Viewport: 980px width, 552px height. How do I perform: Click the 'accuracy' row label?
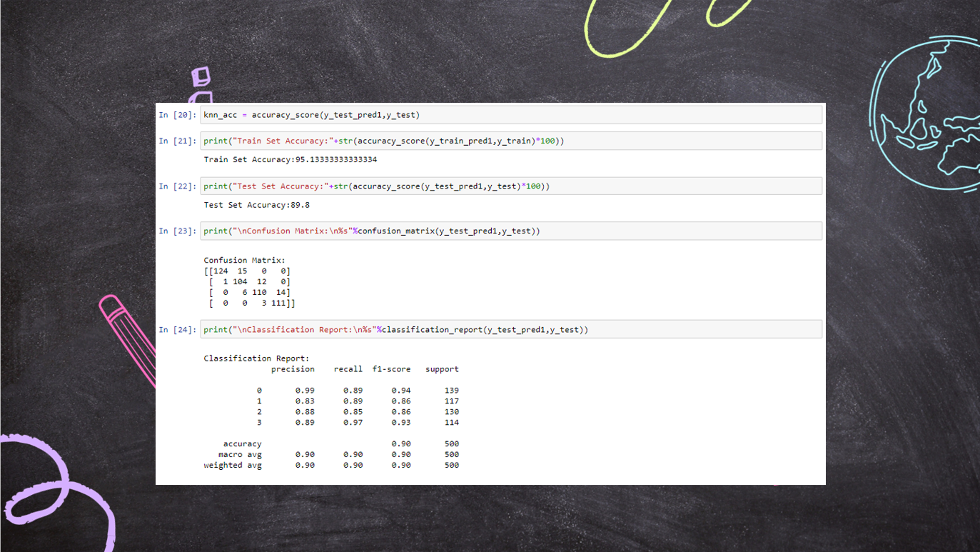click(x=243, y=444)
